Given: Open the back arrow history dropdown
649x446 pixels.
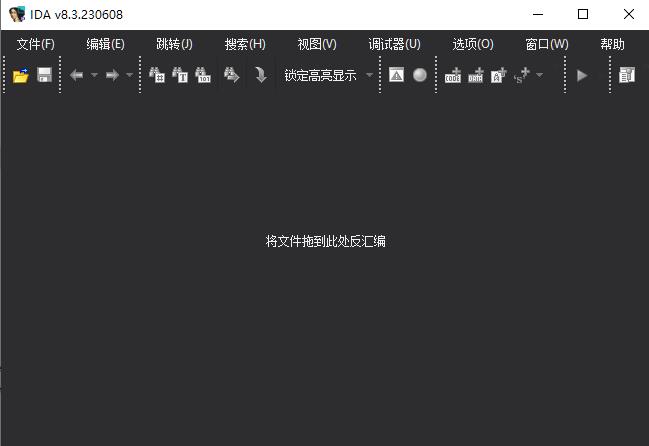Looking at the screenshot, I should point(94,75).
